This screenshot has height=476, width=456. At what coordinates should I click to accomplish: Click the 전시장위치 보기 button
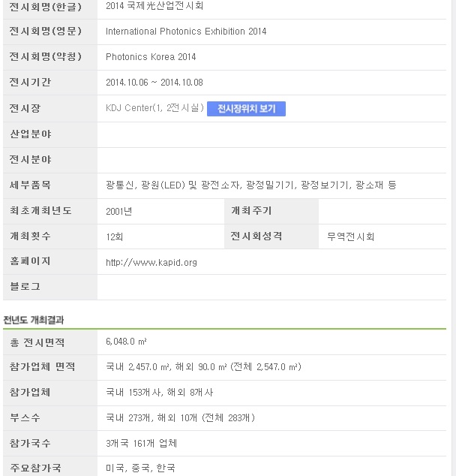246,109
